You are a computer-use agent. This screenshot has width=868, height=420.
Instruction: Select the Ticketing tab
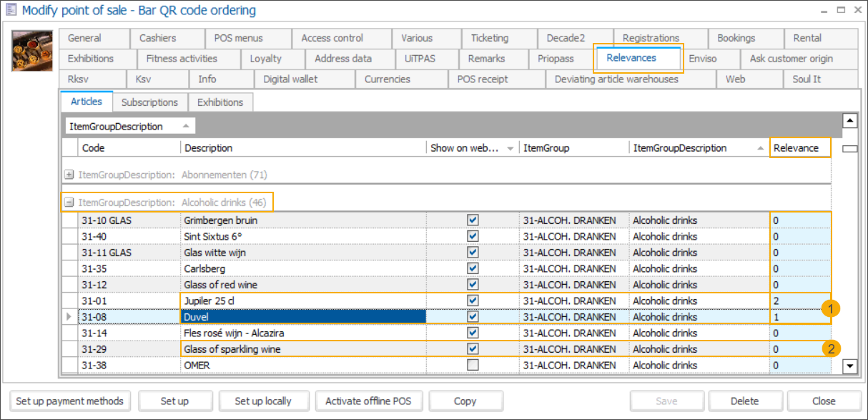[x=498, y=38]
